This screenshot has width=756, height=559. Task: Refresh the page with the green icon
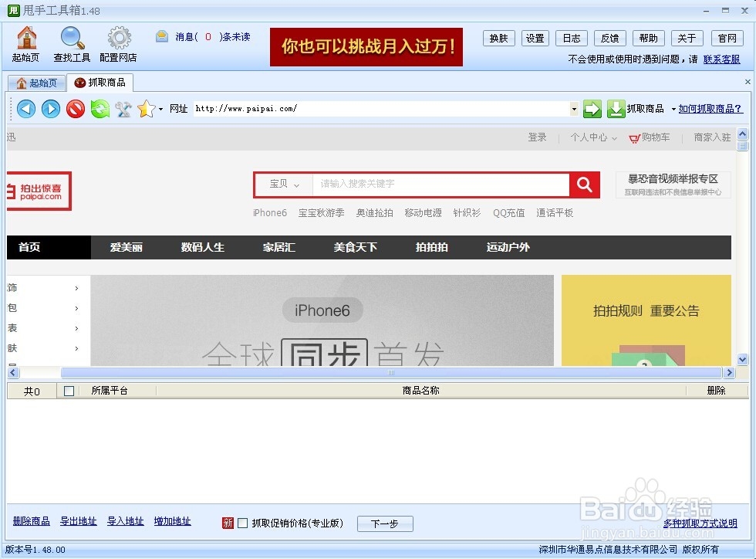click(x=100, y=109)
